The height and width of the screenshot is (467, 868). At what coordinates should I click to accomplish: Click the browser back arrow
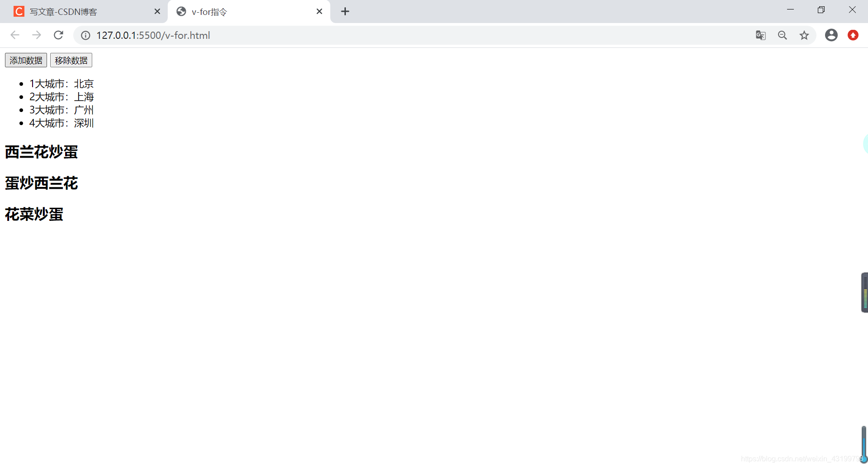(15, 35)
